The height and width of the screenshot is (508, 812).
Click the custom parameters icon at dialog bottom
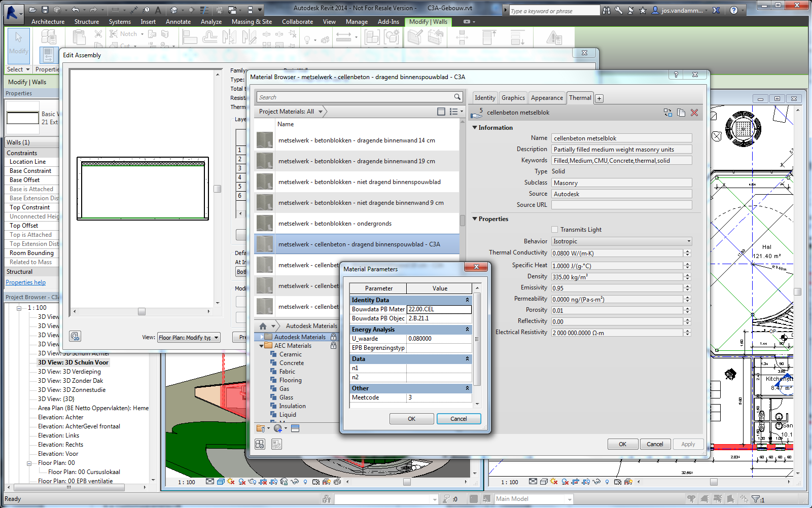tap(276, 444)
